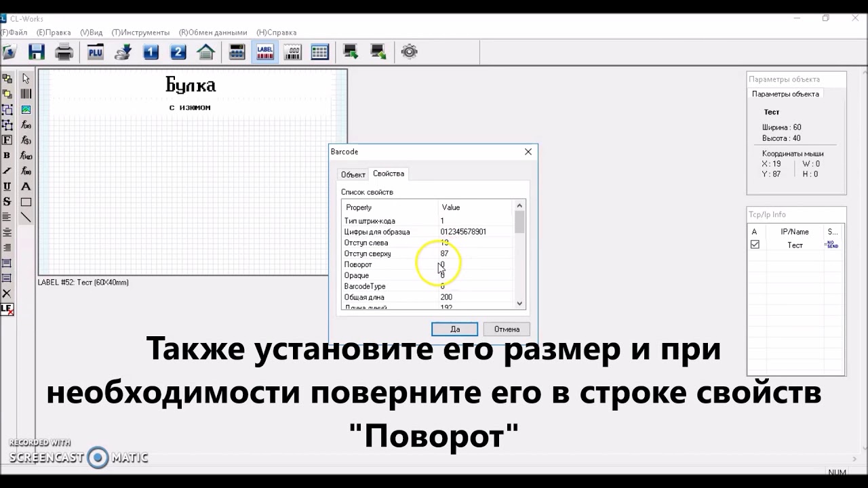Select the LABEL editor icon

pos(264,52)
